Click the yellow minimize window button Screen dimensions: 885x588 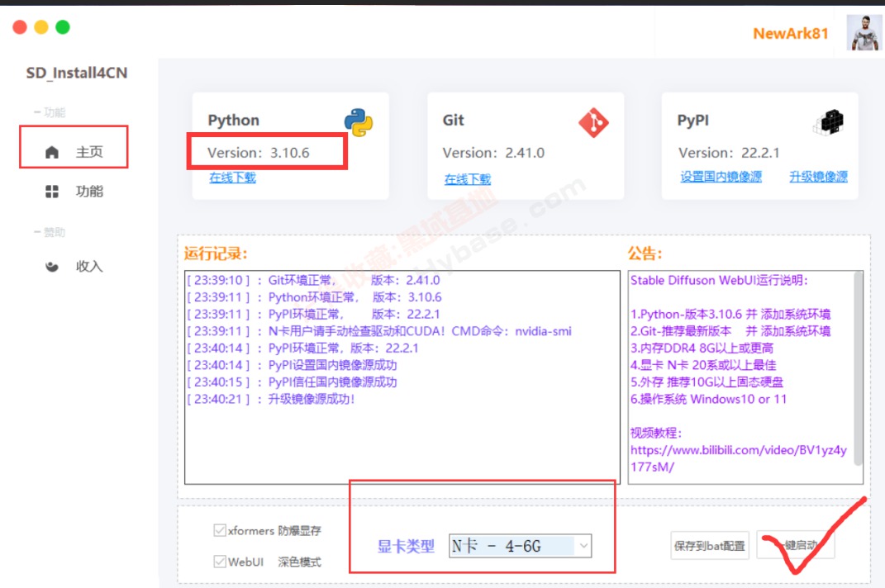[41, 27]
